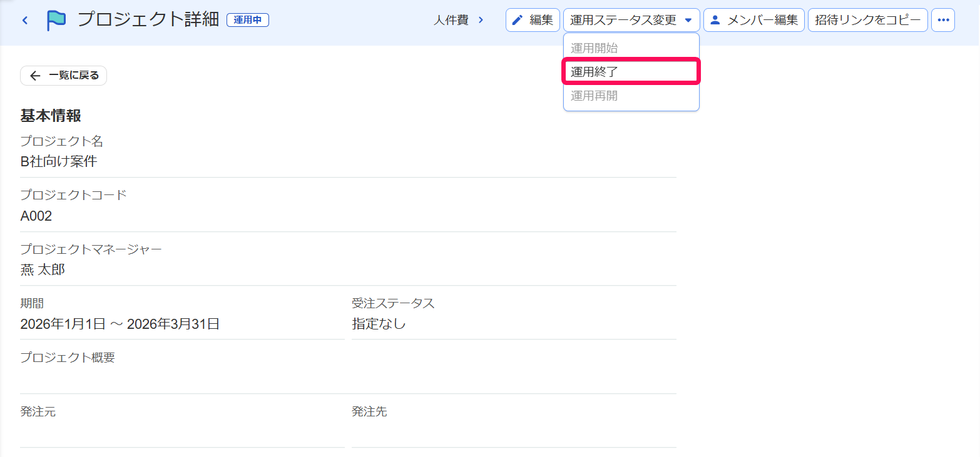Screen dimensions: 980x457
Task: Open the three-dots more options menu
Action: [x=943, y=20]
